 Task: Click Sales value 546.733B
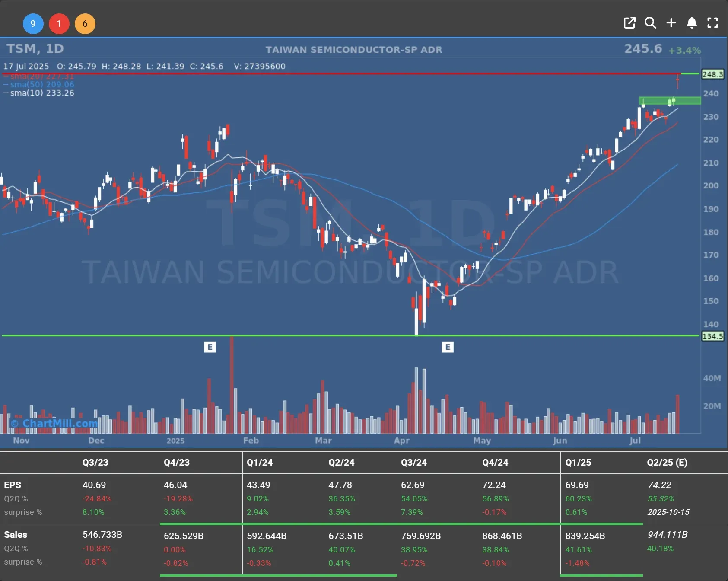coord(102,535)
